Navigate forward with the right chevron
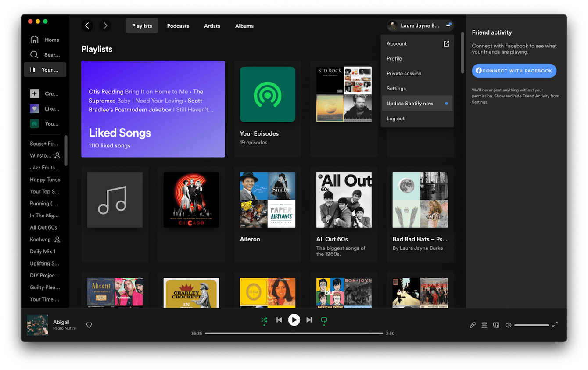 [105, 26]
